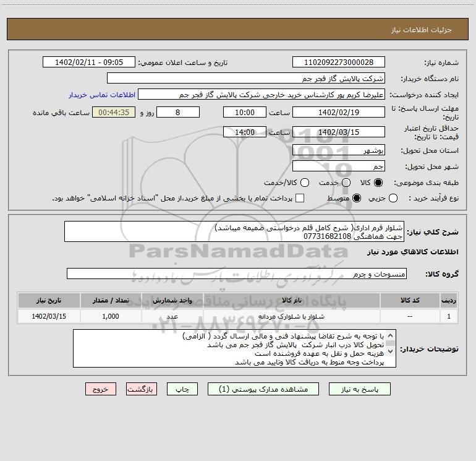Click the 'نام کالا' column header
The width and height of the screenshot is (476, 461).
coord(291,300)
